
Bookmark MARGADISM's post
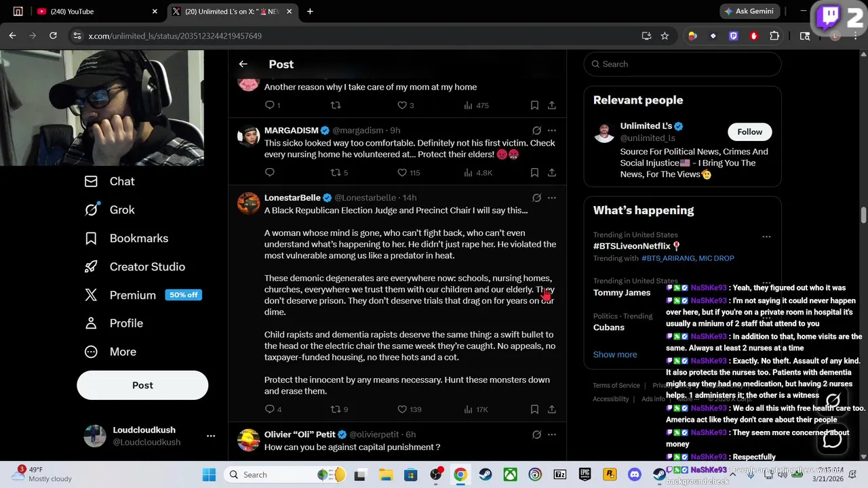tap(534, 172)
